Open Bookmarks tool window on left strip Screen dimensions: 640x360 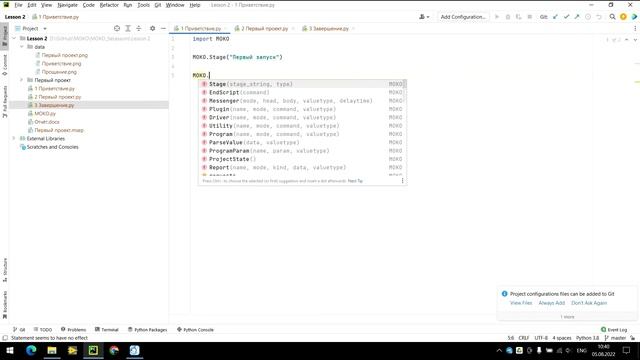point(4,304)
